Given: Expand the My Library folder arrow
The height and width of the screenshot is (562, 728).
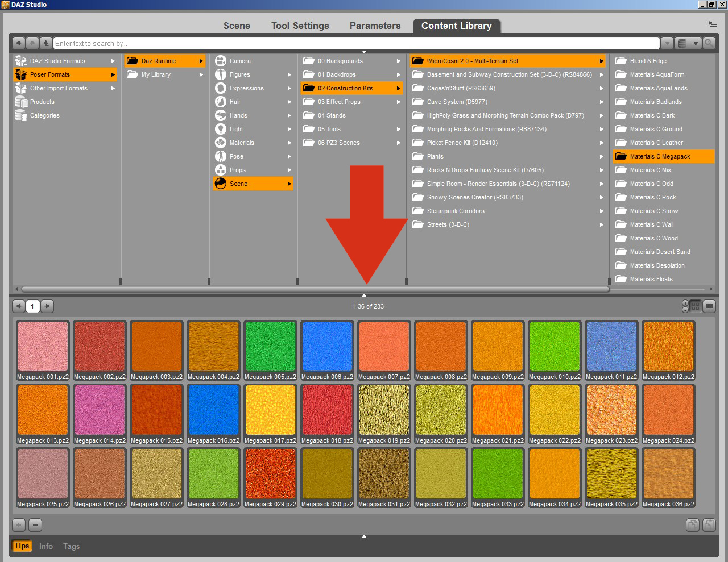Looking at the screenshot, I should [x=201, y=74].
